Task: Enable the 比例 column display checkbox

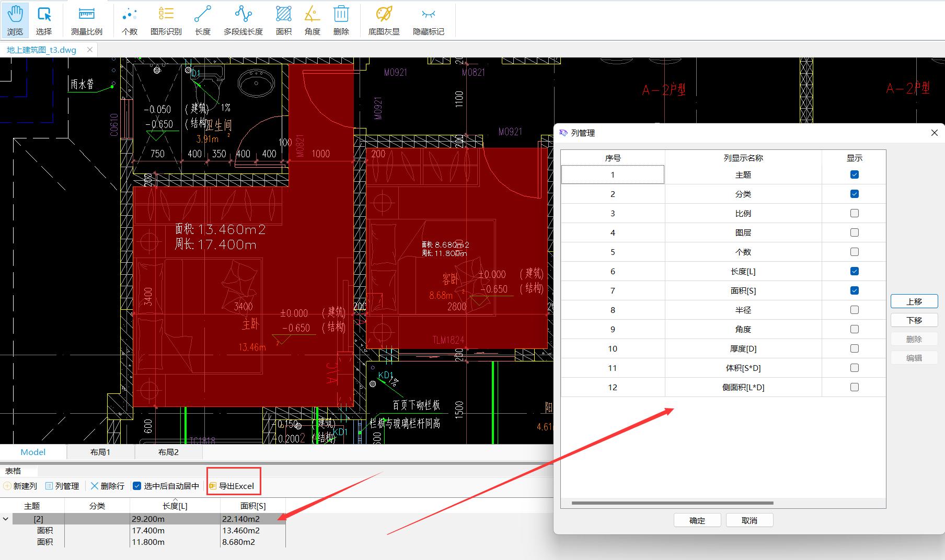Action: 855,213
